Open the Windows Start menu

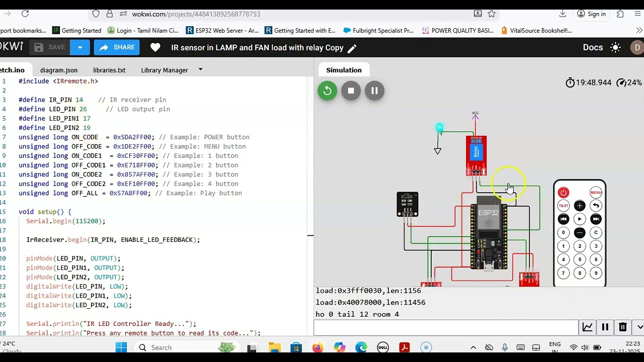pos(121,347)
